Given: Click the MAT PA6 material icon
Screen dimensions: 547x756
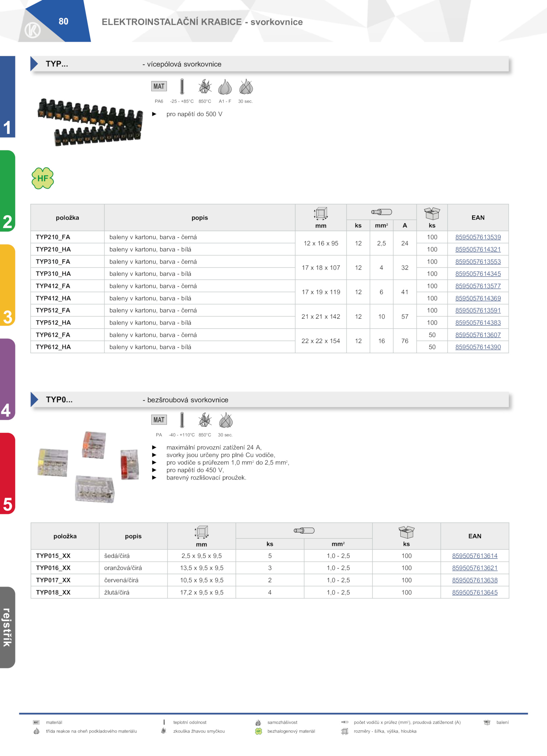Looking at the screenshot, I should pos(159,86).
